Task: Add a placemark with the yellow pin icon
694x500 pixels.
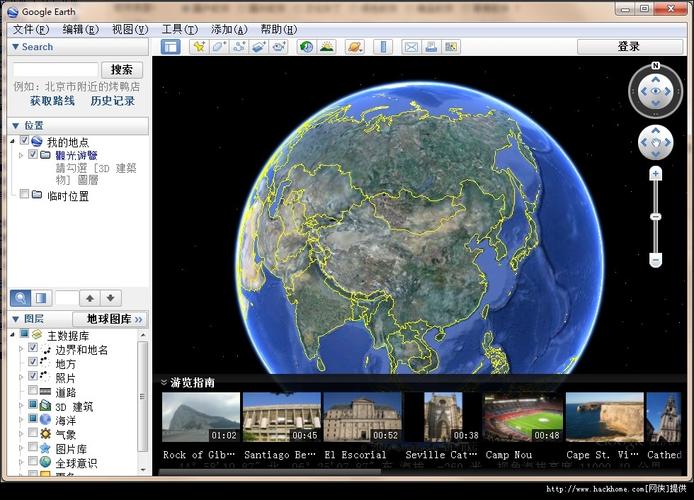Action: coord(199,47)
